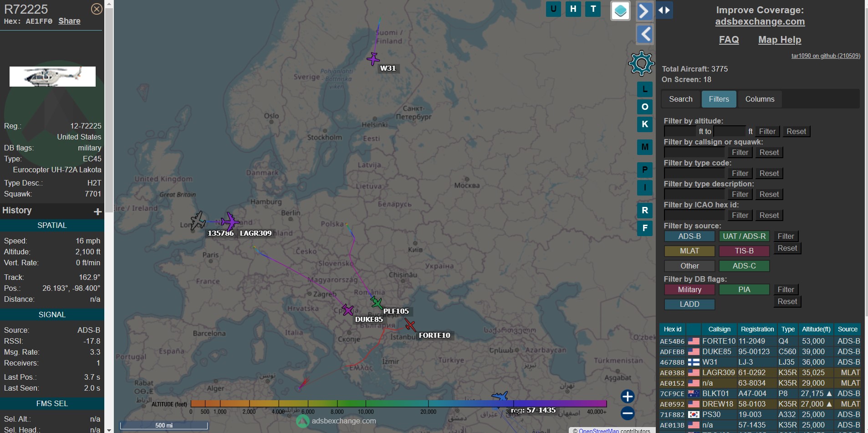Screen dimensions: 868x433
Task: Click the U map toggle button
Action: click(x=553, y=9)
